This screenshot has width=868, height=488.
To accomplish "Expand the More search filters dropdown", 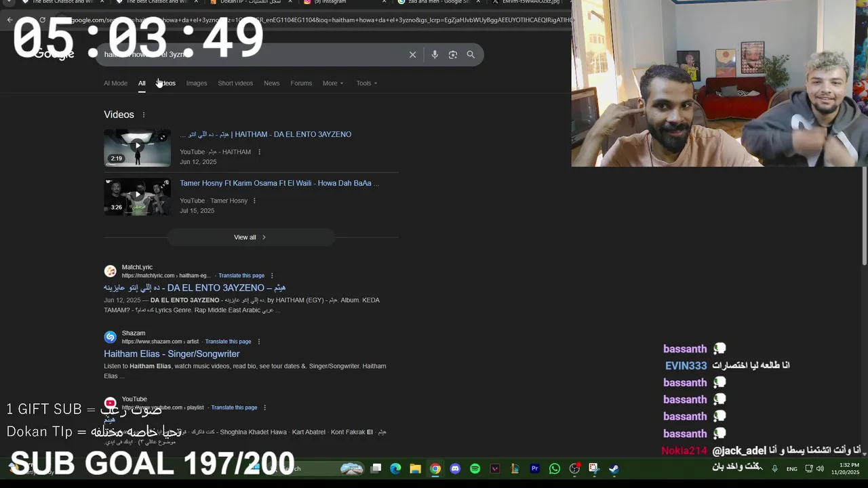I will point(333,83).
